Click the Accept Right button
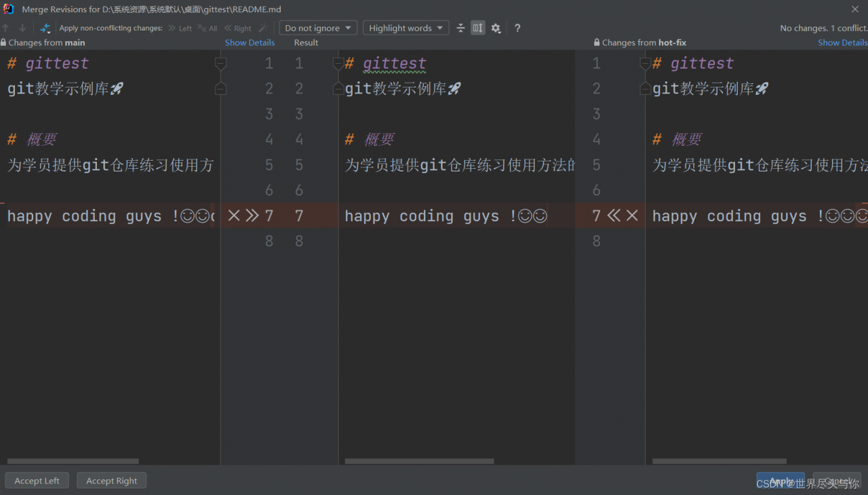This screenshot has width=868, height=495. (x=111, y=481)
